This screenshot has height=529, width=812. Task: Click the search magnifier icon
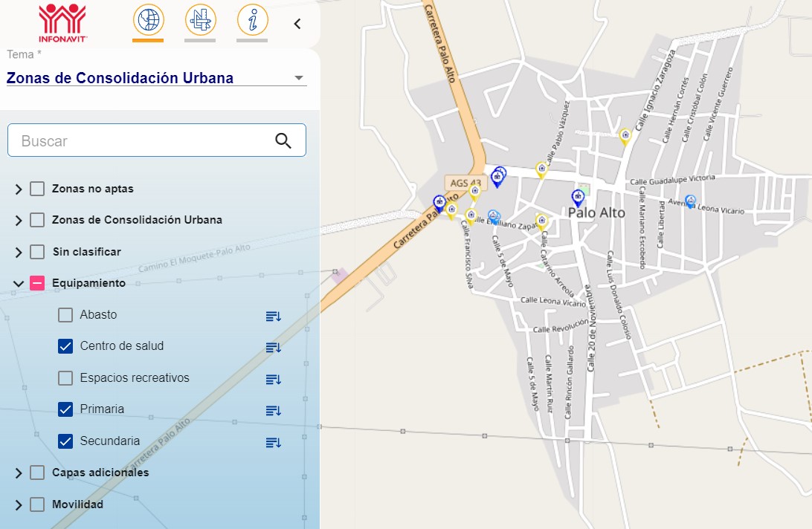click(x=283, y=141)
